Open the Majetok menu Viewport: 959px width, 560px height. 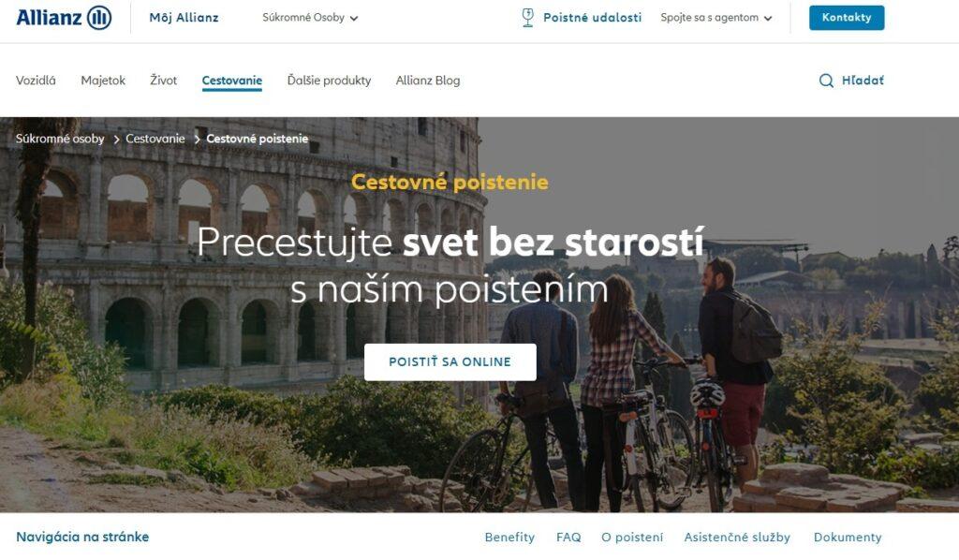pyautogui.click(x=103, y=81)
